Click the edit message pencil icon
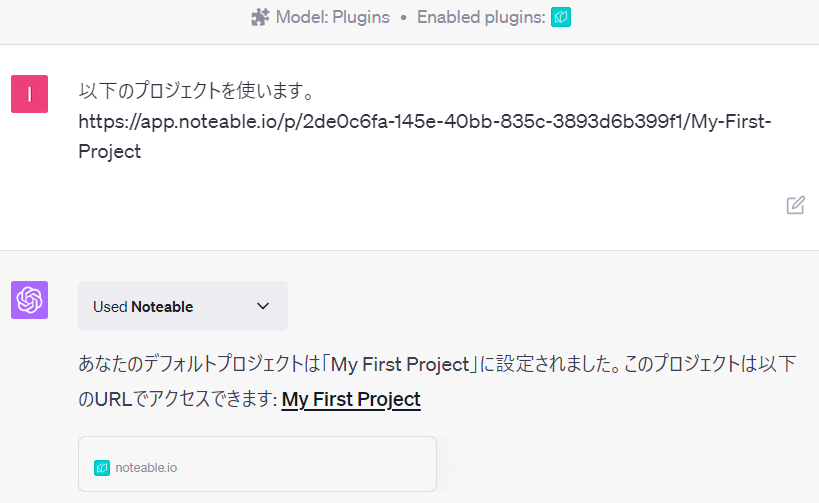This screenshot has height=503, width=819. tap(795, 205)
